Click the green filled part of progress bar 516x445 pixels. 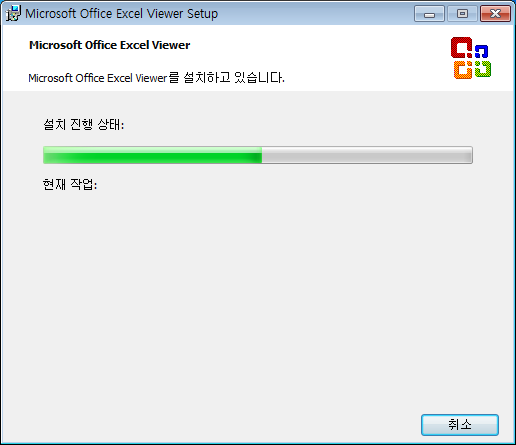pyautogui.click(x=152, y=155)
